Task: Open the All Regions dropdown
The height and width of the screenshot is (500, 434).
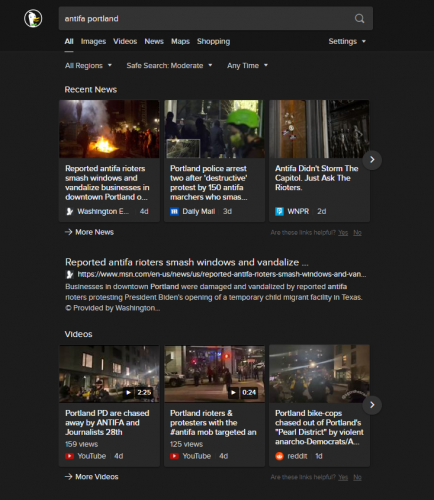Action: 88,66
